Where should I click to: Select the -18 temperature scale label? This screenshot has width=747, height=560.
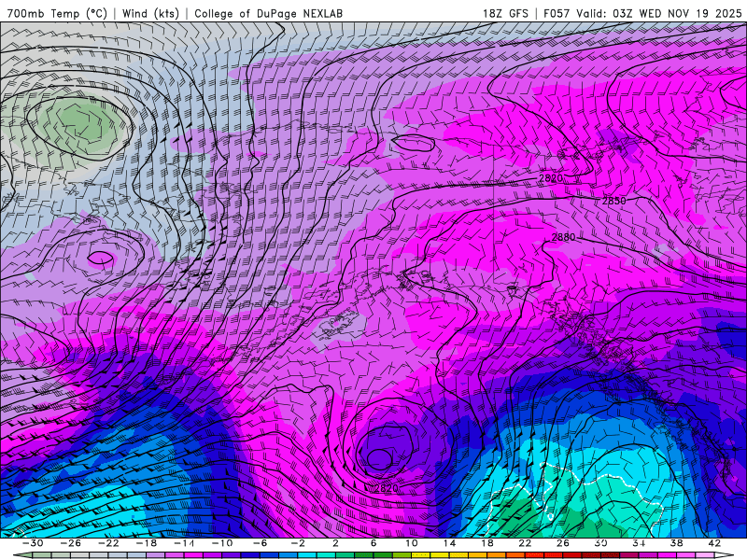pyautogui.click(x=147, y=543)
